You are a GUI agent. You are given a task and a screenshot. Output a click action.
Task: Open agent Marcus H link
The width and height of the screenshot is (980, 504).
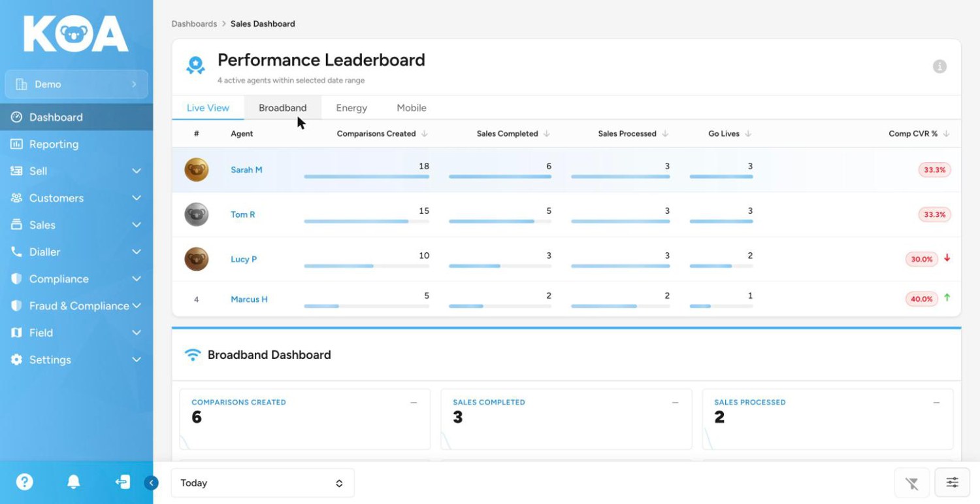[x=249, y=299]
